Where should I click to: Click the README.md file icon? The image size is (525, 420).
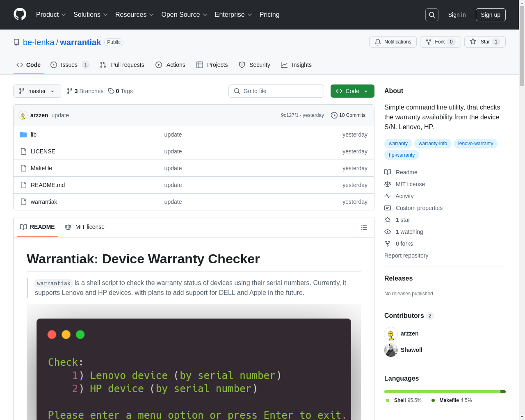[x=23, y=185]
